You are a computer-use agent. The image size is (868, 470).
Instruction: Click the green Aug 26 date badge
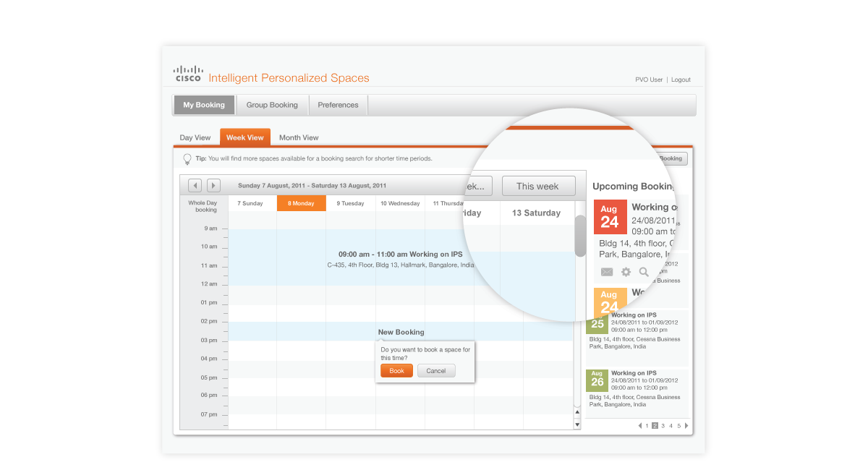tap(597, 380)
